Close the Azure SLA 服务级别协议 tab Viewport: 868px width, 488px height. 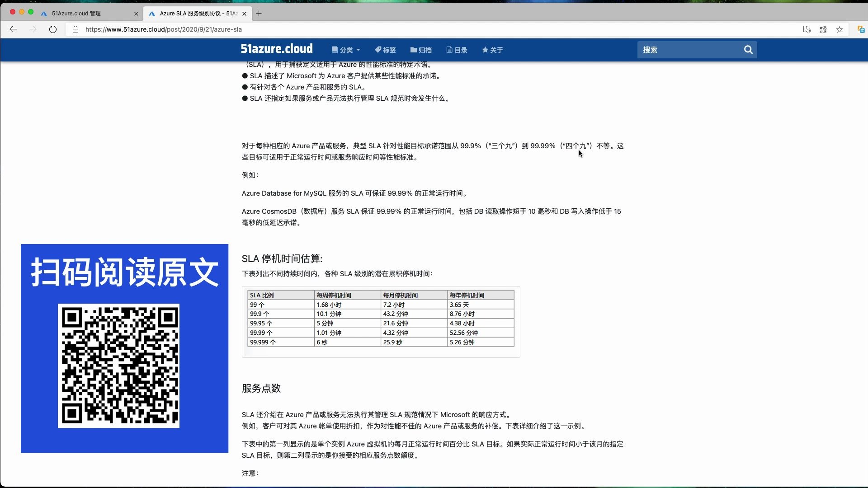(x=244, y=14)
